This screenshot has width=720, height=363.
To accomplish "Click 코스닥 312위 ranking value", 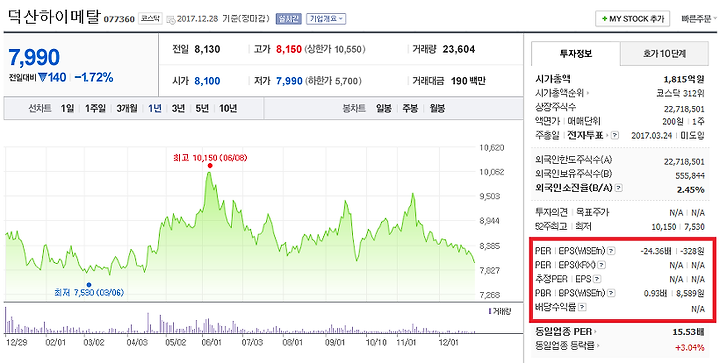I will 681,93.
